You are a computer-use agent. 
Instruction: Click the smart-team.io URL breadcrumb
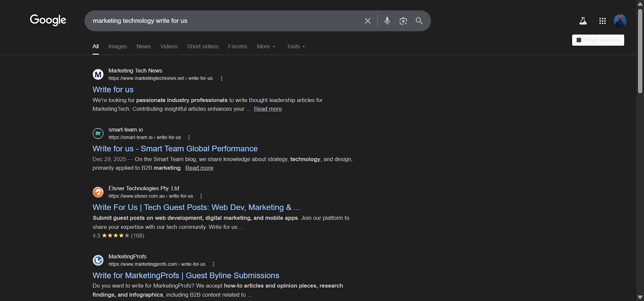pyautogui.click(x=144, y=137)
